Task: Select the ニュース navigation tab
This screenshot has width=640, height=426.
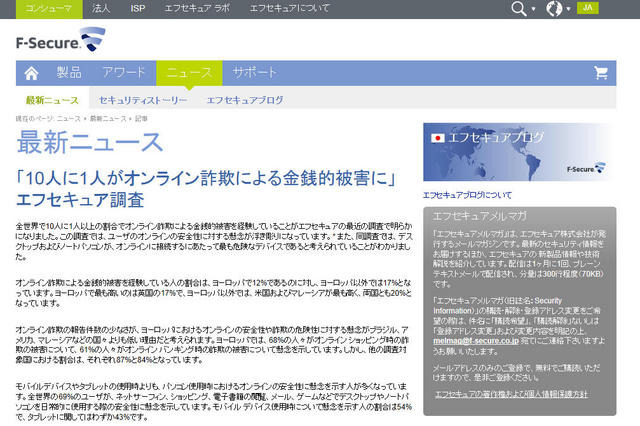Action: 189,73
